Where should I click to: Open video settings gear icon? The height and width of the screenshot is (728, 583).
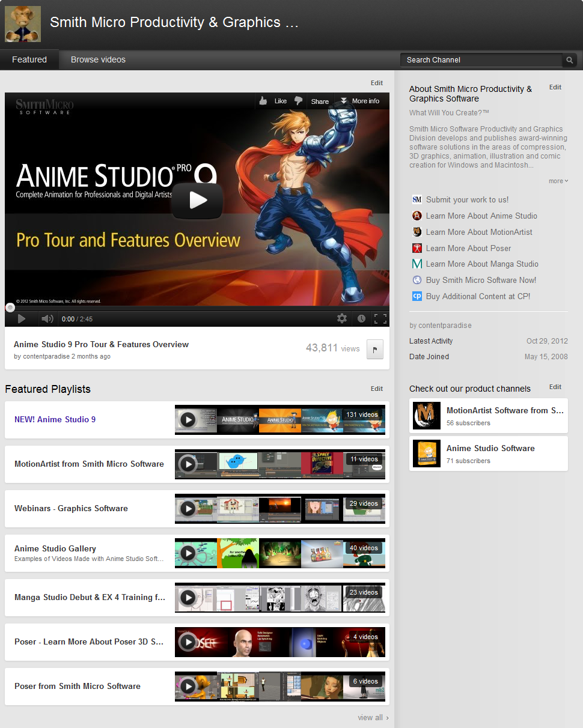tap(342, 319)
